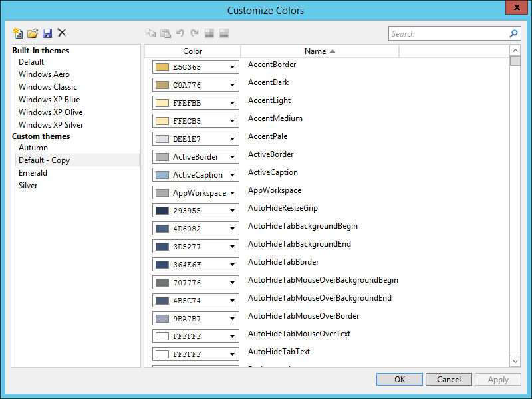Open the ActiveCaption color picker dropdown
Viewport: 532px width, 399px height.
(232, 174)
